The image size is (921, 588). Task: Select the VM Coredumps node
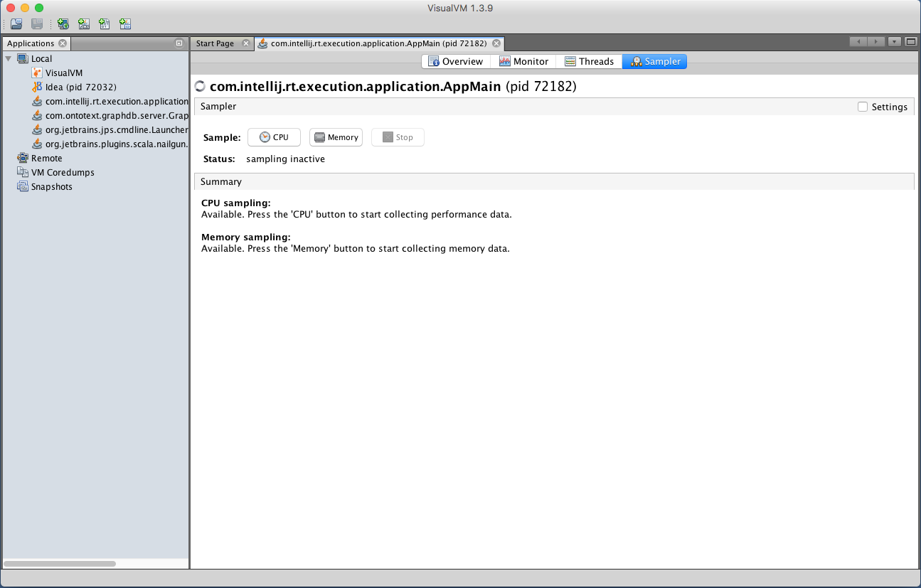tap(63, 173)
